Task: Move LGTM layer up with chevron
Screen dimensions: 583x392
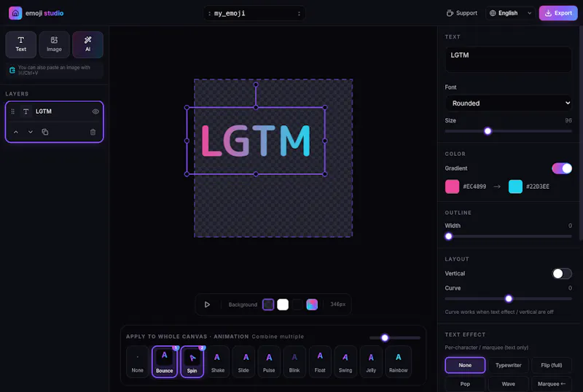Action: [x=16, y=132]
